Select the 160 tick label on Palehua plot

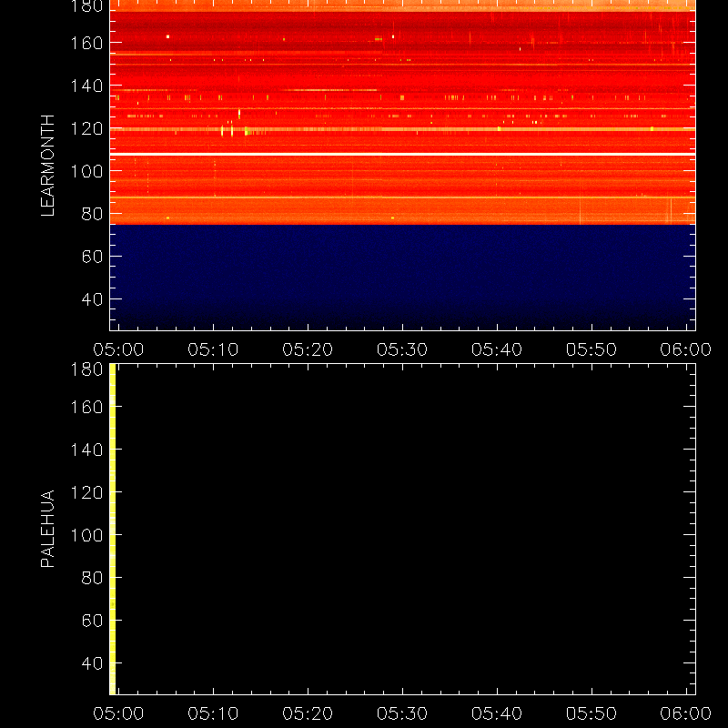(86, 407)
